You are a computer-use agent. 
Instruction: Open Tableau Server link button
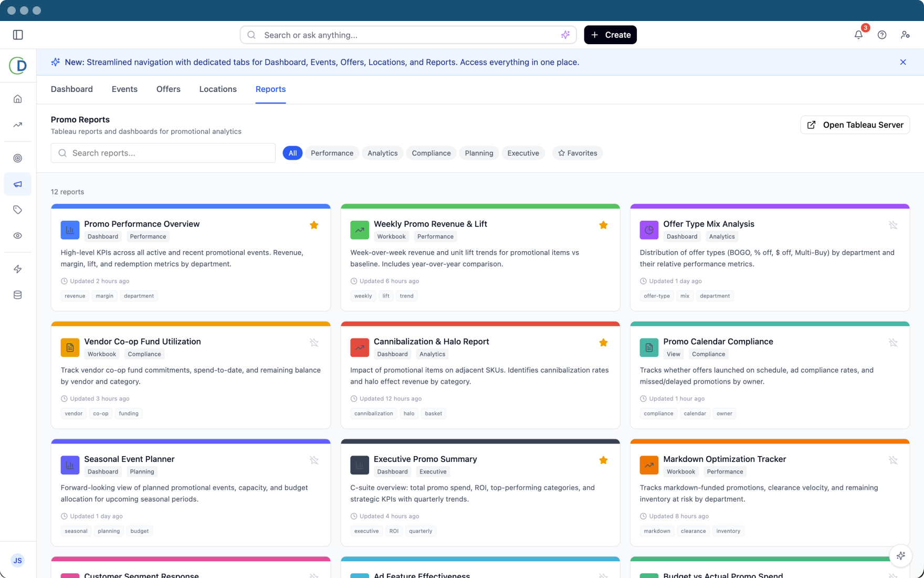[855, 125]
